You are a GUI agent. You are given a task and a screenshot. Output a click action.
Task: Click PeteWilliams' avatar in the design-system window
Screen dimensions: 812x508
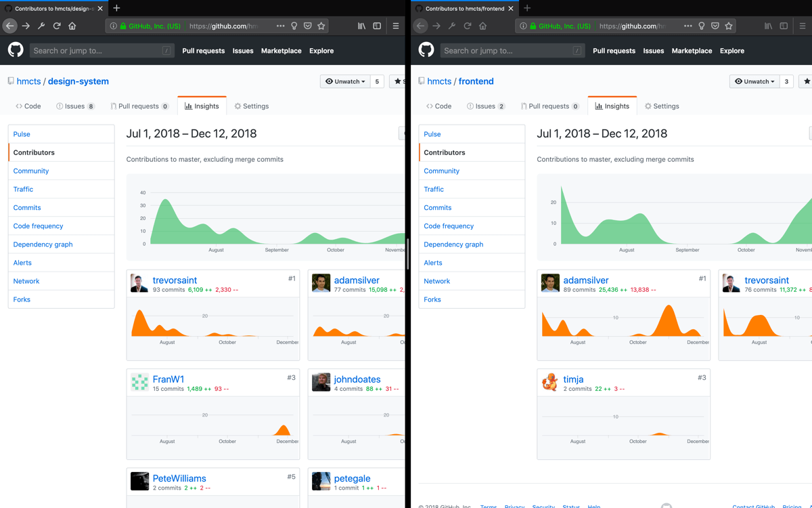coord(139,481)
